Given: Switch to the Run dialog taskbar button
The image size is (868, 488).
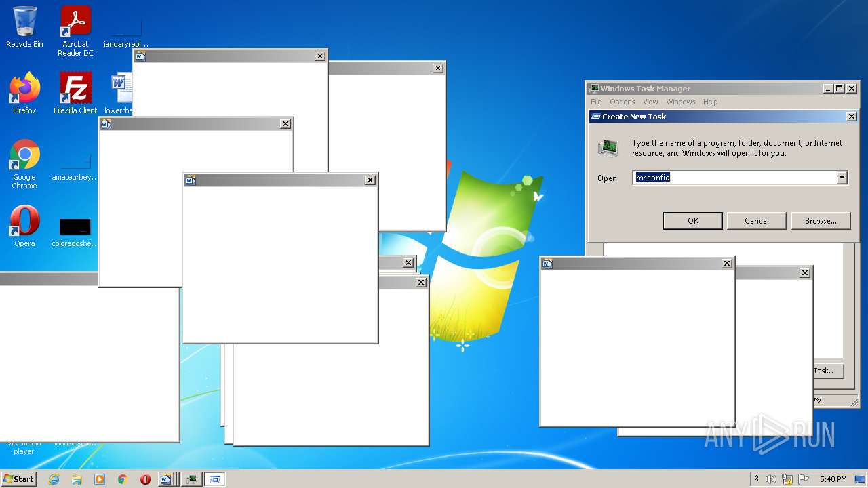Looking at the screenshot, I should click(215, 479).
